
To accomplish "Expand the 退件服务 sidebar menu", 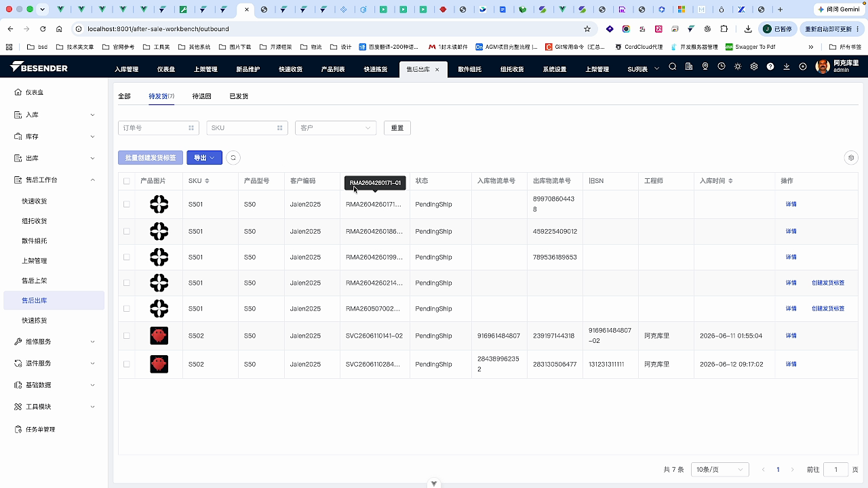I will tap(54, 363).
